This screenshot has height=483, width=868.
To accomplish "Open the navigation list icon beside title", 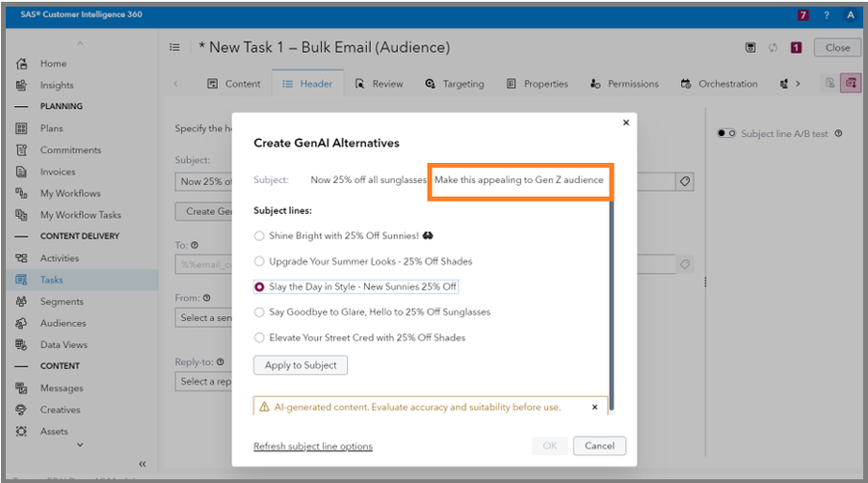I will point(174,47).
